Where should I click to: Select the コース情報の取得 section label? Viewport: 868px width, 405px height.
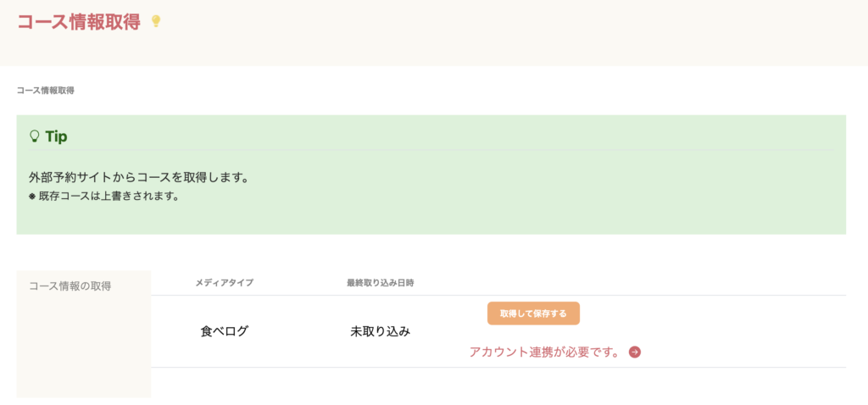point(70,286)
